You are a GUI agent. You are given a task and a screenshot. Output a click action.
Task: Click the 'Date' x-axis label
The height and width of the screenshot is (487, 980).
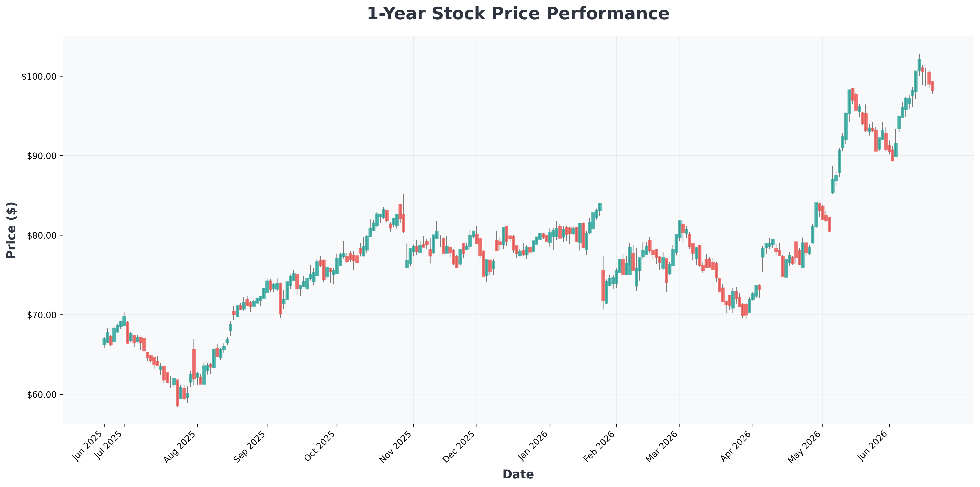click(518, 474)
